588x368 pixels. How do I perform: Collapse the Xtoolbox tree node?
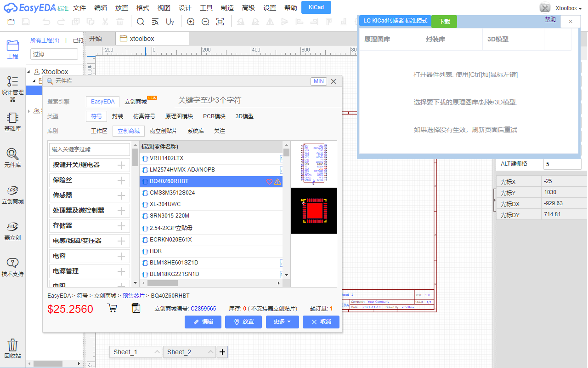pos(29,72)
